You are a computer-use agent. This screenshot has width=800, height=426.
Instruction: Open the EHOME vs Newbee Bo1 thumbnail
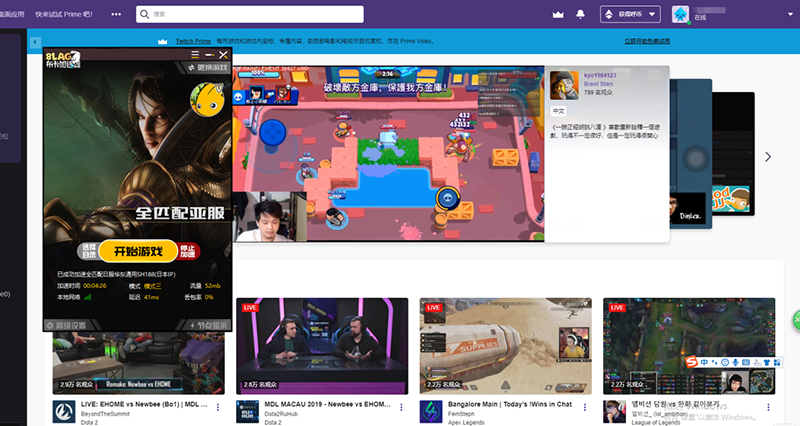coord(138,363)
